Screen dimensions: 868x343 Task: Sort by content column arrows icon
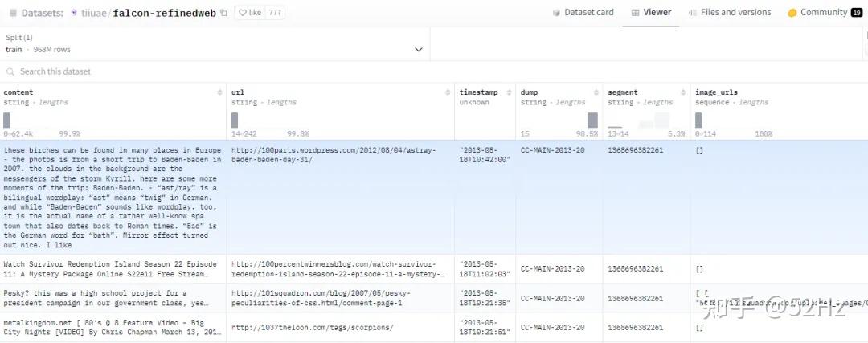(220, 92)
